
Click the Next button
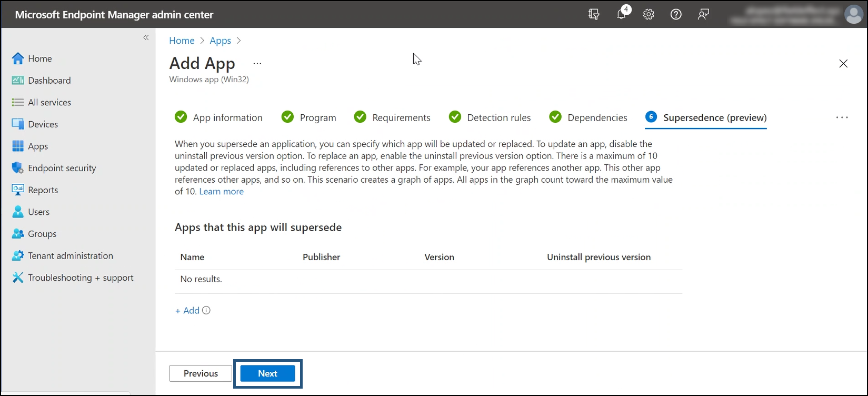267,373
